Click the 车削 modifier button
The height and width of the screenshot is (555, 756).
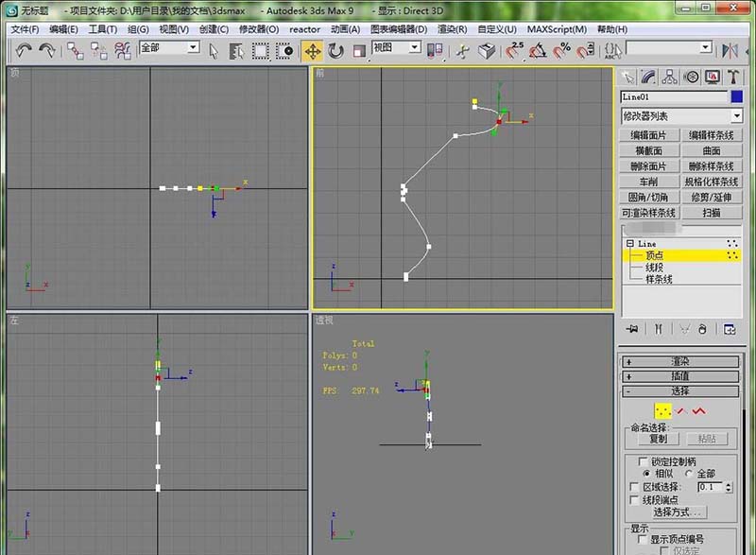point(648,182)
